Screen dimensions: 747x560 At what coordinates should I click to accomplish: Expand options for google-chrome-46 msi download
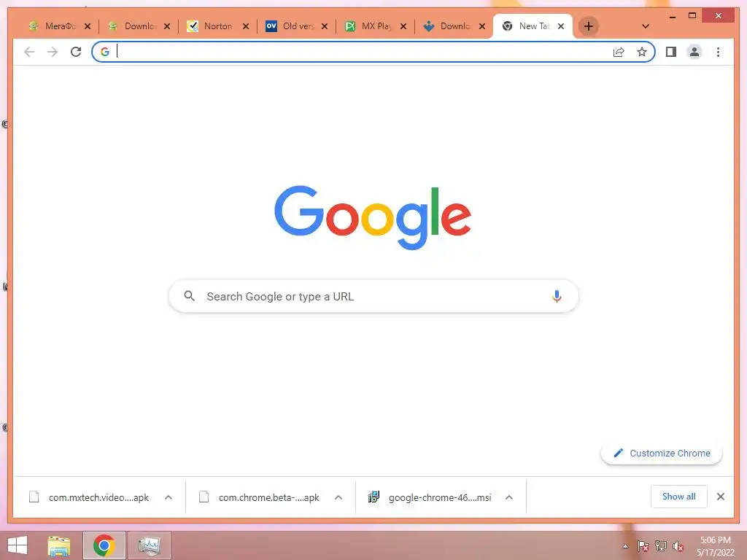(x=508, y=497)
